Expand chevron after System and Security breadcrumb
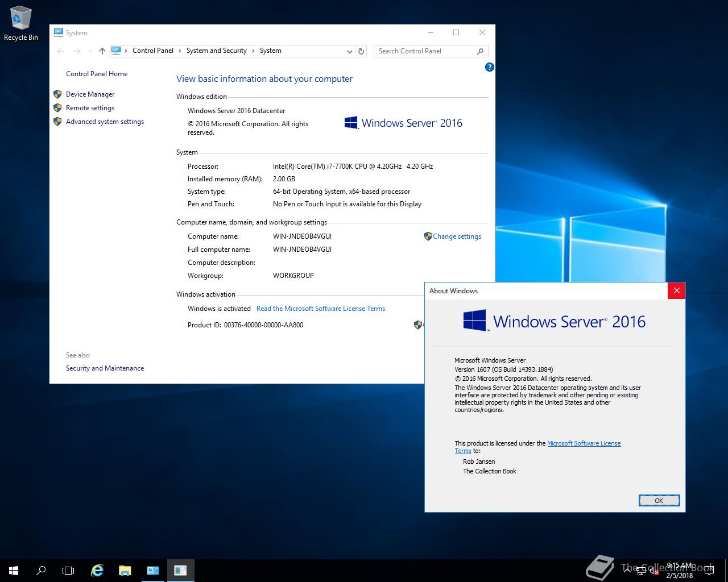728x582 pixels. 254,51
